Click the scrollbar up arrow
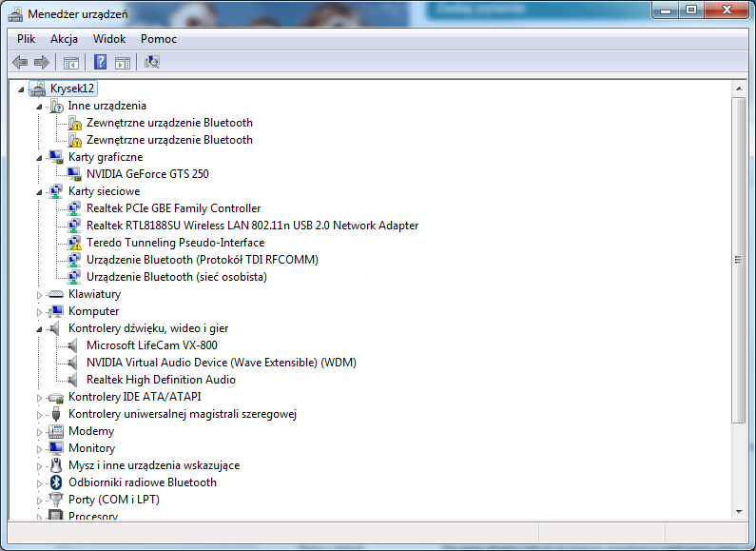 [739, 89]
